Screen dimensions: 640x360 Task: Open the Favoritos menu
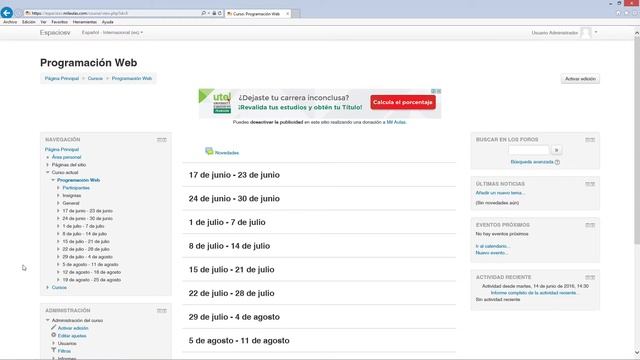point(60,22)
